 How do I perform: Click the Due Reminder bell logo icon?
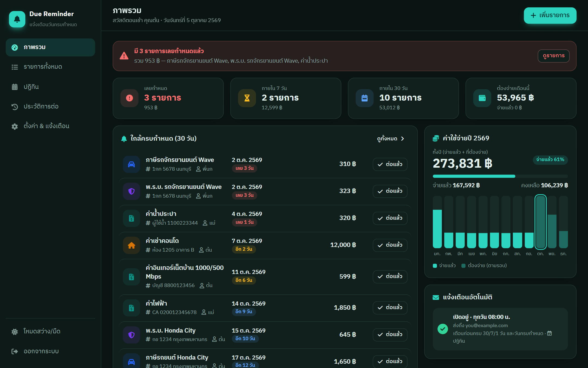[17, 19]
